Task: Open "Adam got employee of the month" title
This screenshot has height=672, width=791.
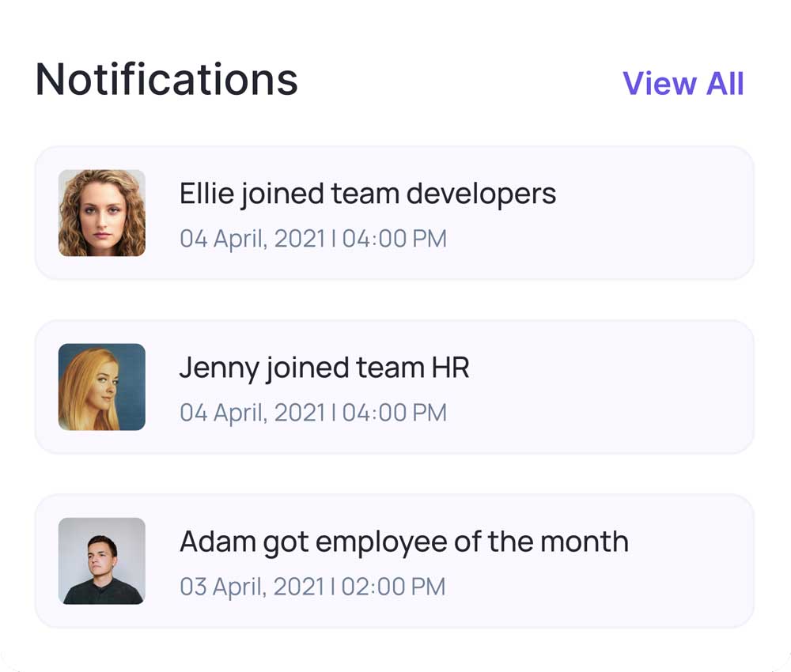Action: tap(404, 542)
